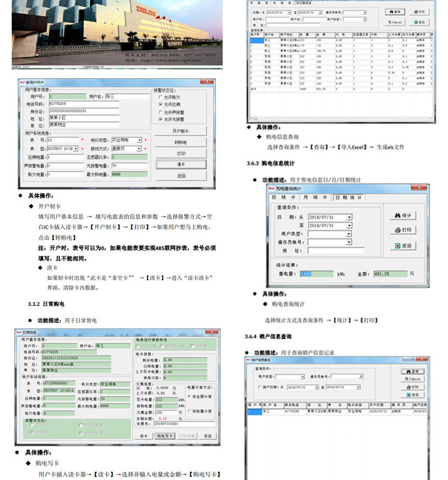Click 电话号码 field in 新用户开户
Image resolution: width=448 pixels, height=480 pixels.
(x=84, y=104)
